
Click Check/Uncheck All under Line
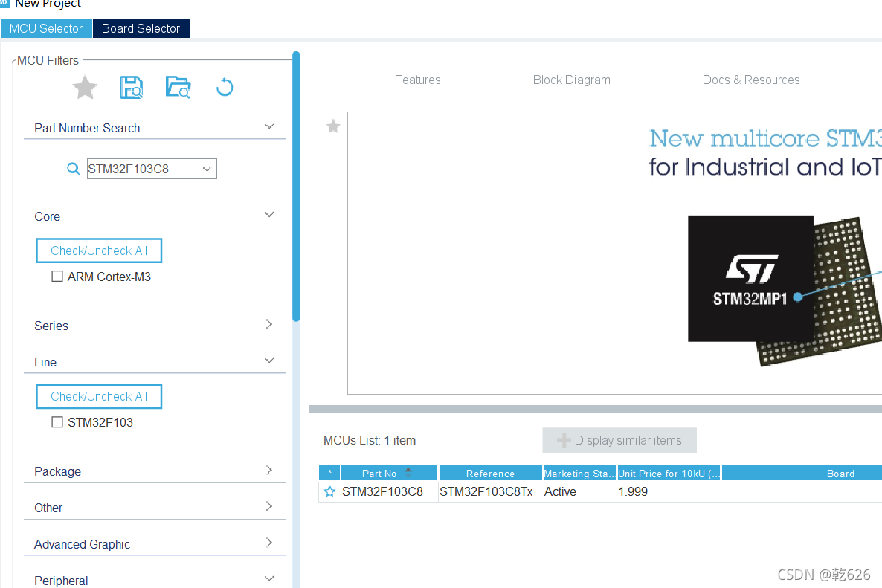(x=99, y=396)
